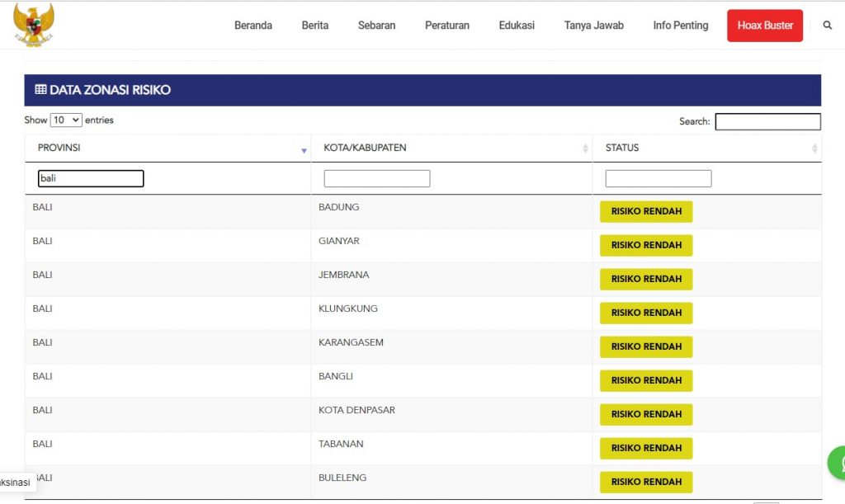Sort table by Status column arrow
Image resolution: width=845 pixels, height=504 pixels.
tap(814, 148)
